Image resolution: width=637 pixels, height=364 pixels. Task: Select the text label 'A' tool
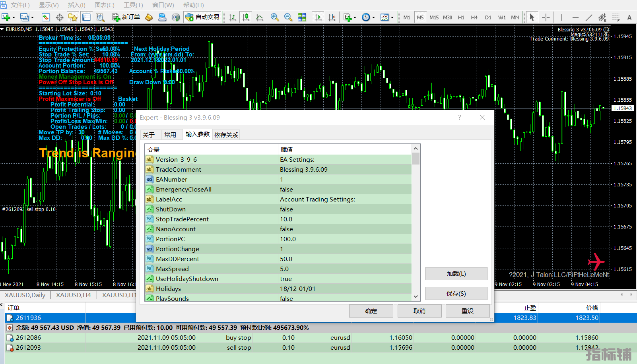pos(629,17)
